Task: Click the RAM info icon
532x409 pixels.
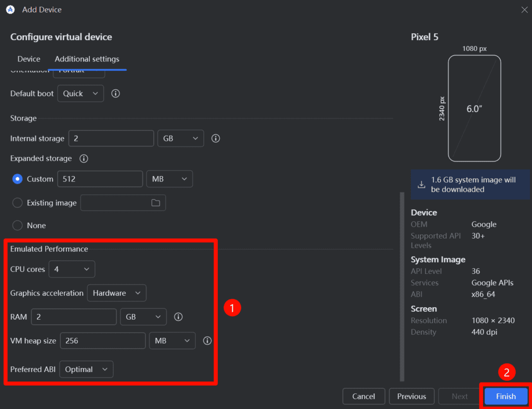Action: tap(178, 316)
